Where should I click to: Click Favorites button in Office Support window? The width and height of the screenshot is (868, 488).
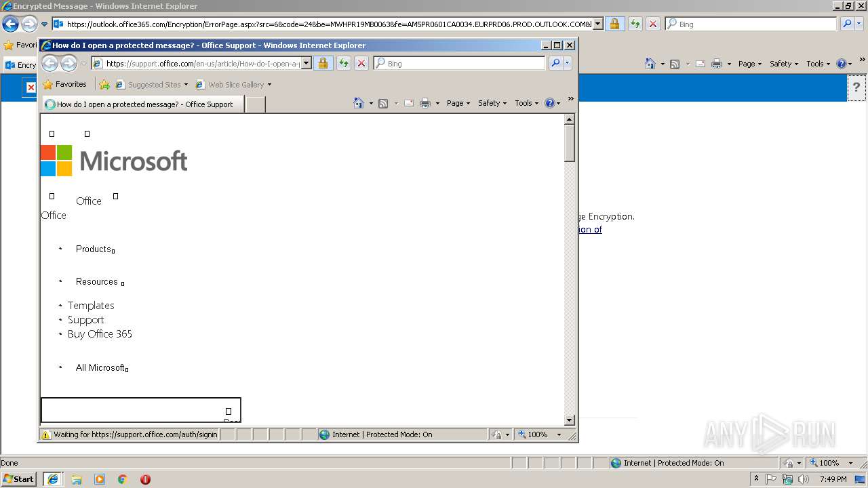65,85
